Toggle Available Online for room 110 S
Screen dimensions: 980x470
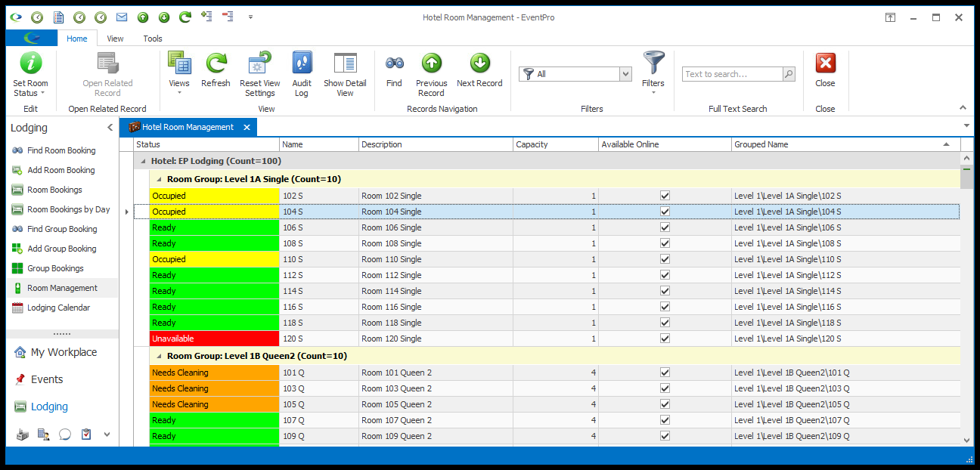[x=665, y=259]
